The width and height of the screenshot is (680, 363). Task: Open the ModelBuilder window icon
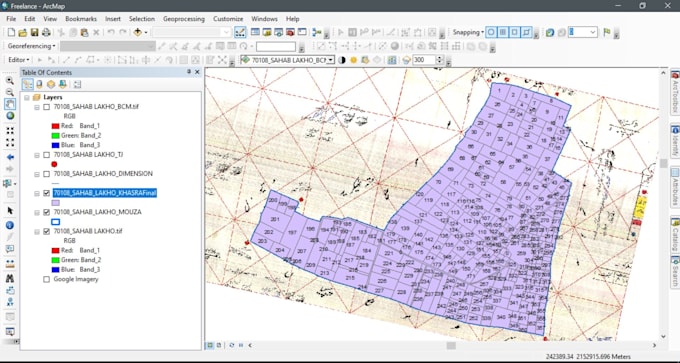317,33
